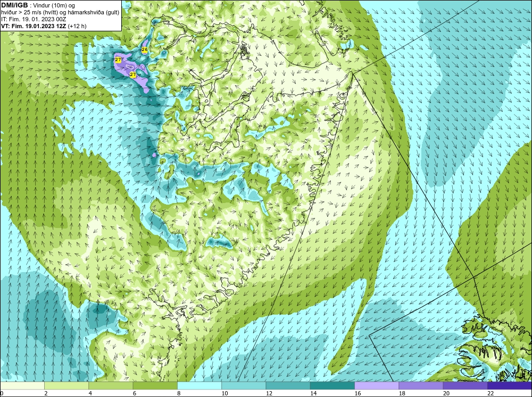The image size is (532, 397).
Task: Pick the 8–10 m/s pale cyan legend swatch
Action: 199,386
